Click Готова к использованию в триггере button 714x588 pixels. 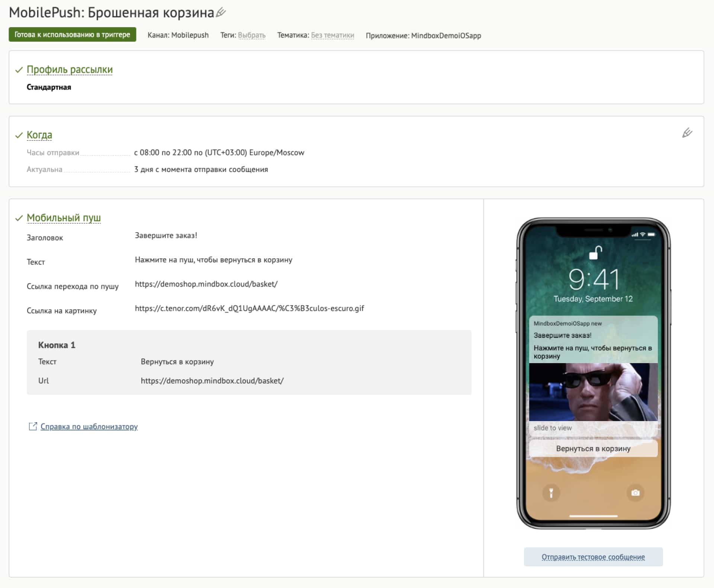click(x=72, y=35)
